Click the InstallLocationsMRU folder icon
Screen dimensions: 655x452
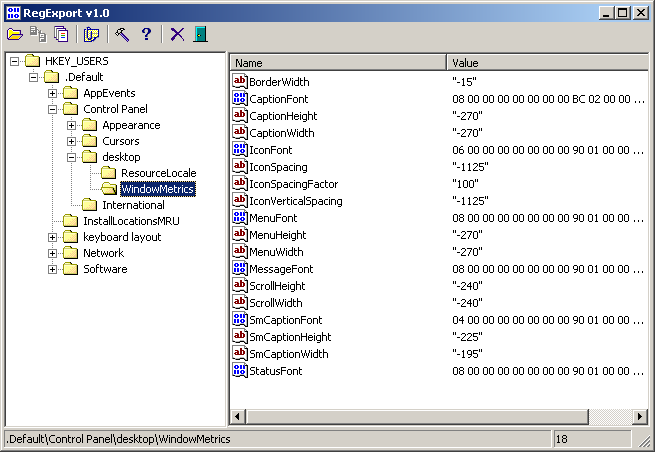[x=70, y=221]
